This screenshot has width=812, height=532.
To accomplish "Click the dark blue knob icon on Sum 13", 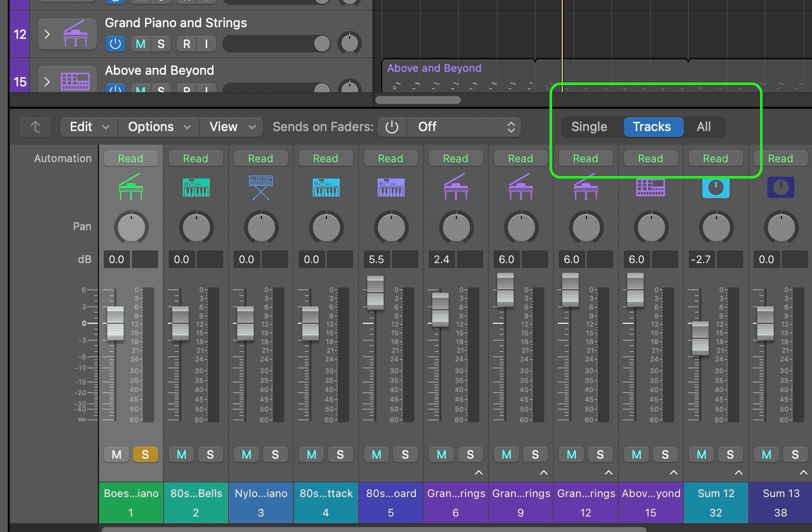I will pyautogui.click(x=780, y=188).
